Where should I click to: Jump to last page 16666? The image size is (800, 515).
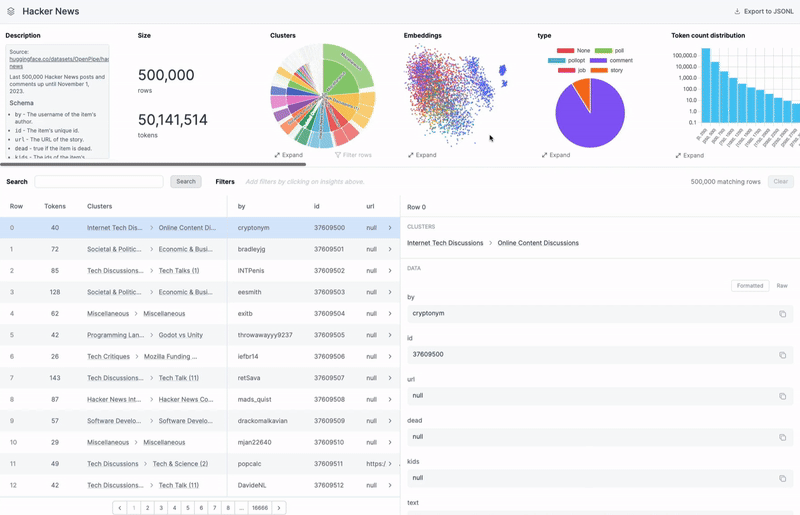[260, 508]
